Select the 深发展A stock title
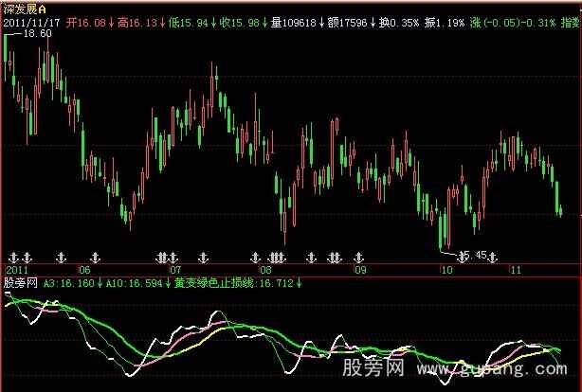Viewport: 582px width, 392px height. 25,9
